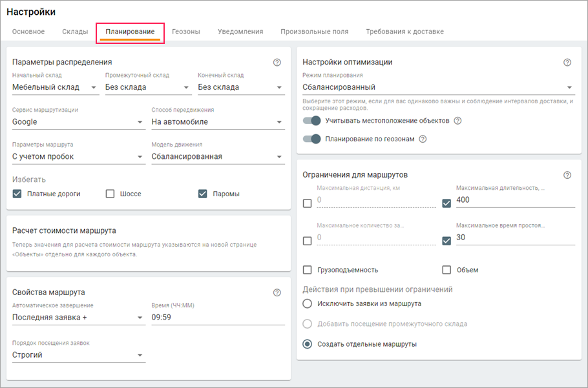Click help icon in Свойства маршрута panel

click(277, 292)
